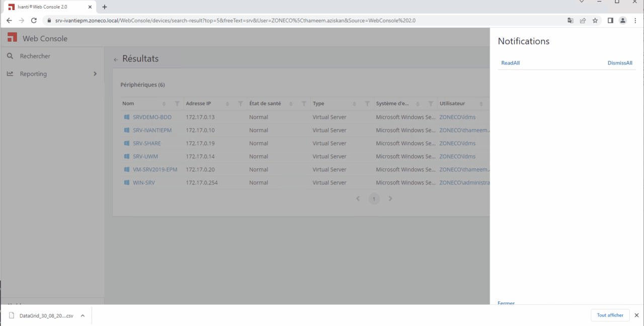This screenshot has height=326, width=644.
Task: Open the filter for the Adresse IP column
Action: pyautogui.click(x=240, y=104)
